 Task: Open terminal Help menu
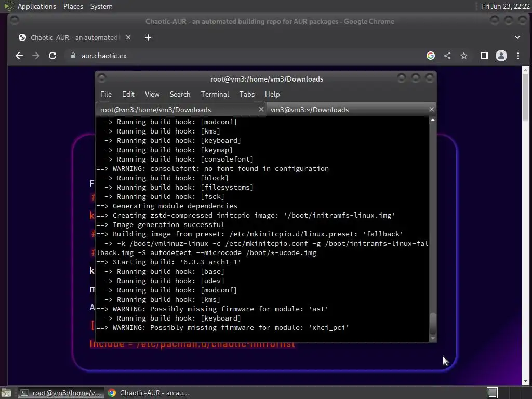click(x=272, y=94)
